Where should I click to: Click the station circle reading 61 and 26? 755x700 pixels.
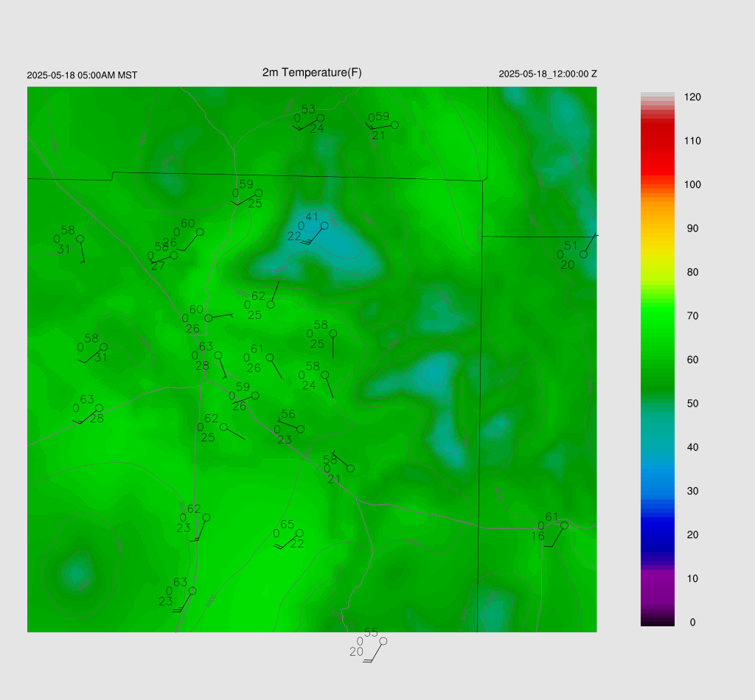point(270,357)
